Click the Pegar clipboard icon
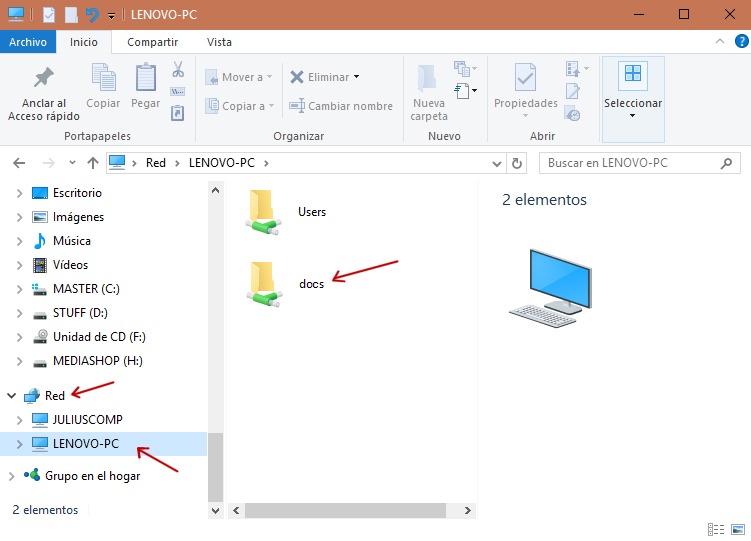 pyautogui.click(x=145, y=78)
